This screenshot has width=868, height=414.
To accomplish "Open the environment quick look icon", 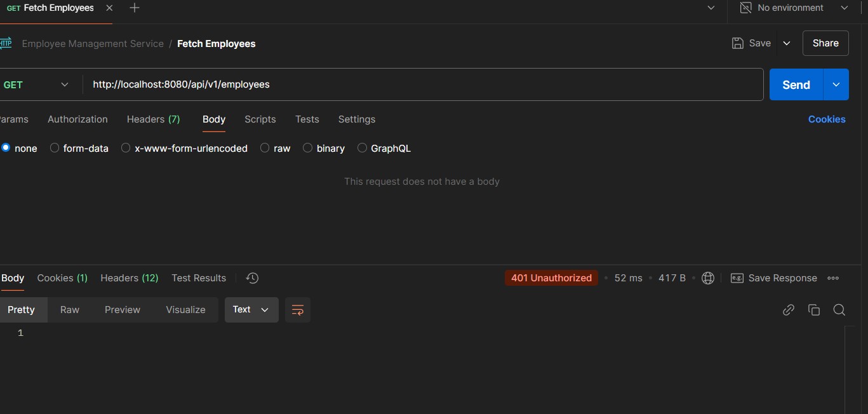I will (x=745, y=8).
